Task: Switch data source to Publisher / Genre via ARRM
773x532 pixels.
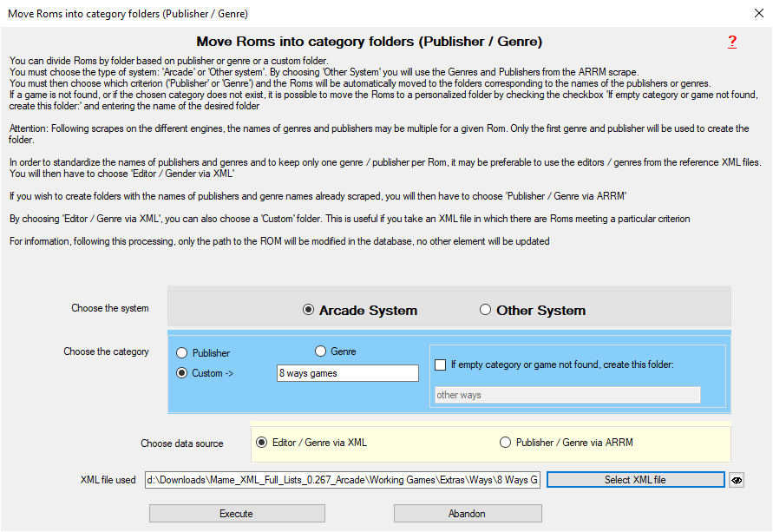Action: [505, 443]
